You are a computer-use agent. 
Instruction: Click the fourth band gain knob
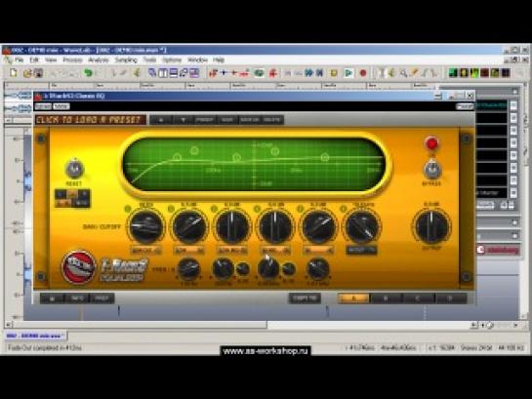(275, 226)
